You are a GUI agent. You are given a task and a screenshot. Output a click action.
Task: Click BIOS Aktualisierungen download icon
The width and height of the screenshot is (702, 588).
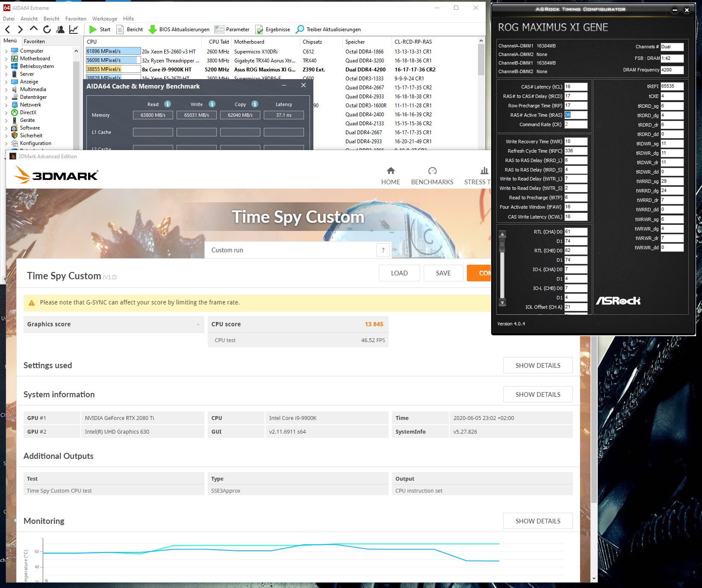click(153, 30)
